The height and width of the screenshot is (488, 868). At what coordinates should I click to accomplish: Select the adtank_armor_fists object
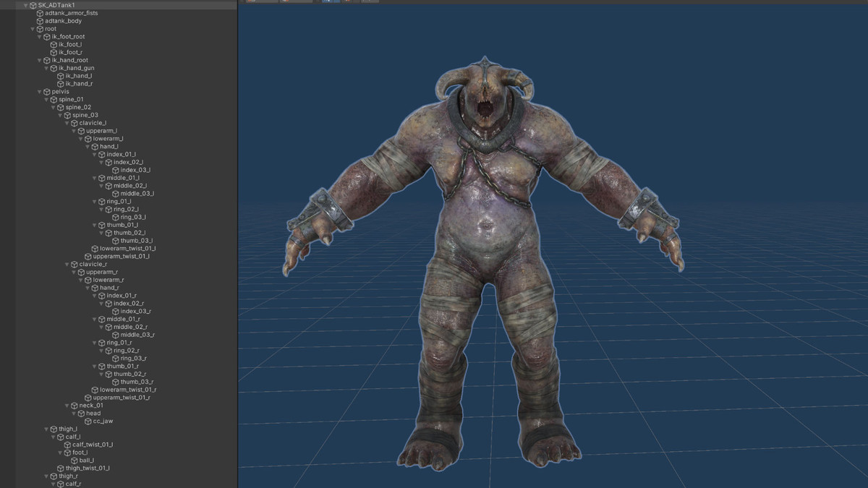[x=71, y=13]
